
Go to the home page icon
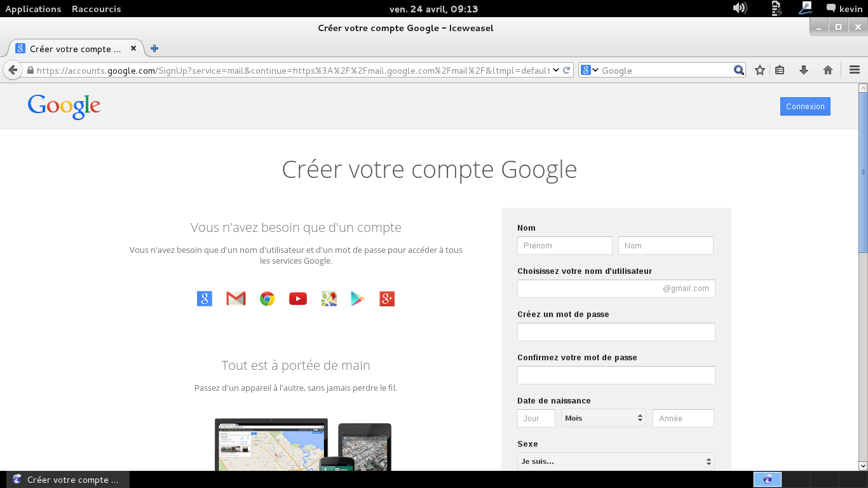[828, 71]
